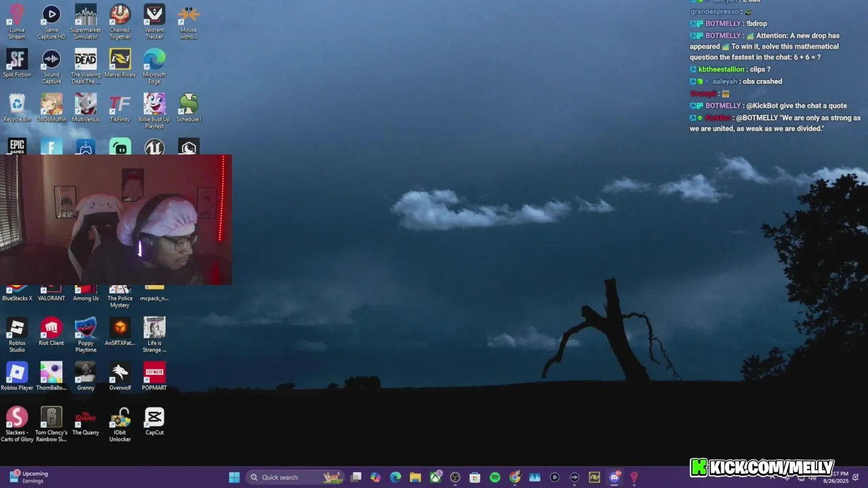Select the BlueStacks X label
Image resolution: width=868 pixels, height=488 pixels.
[x=17, y=298]
